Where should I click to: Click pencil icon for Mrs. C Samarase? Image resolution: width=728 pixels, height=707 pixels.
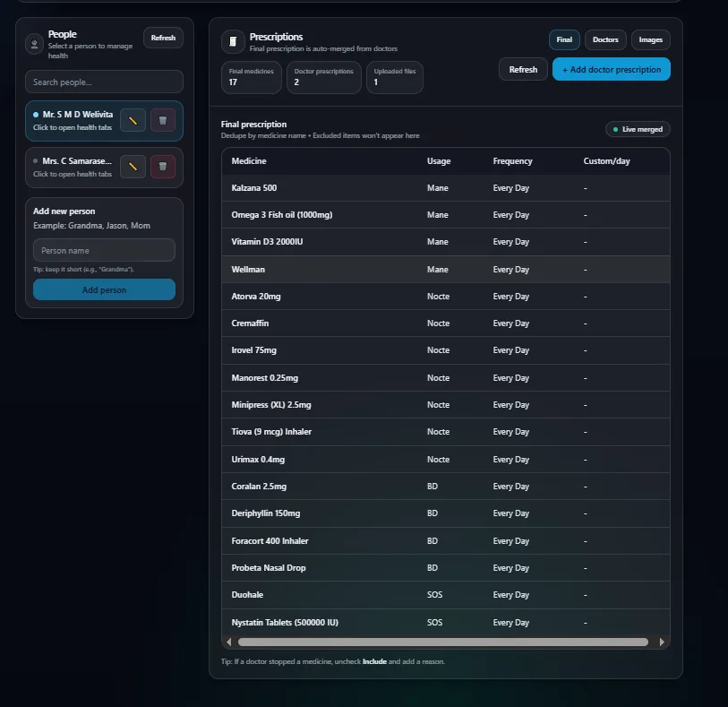coord(133,166)
